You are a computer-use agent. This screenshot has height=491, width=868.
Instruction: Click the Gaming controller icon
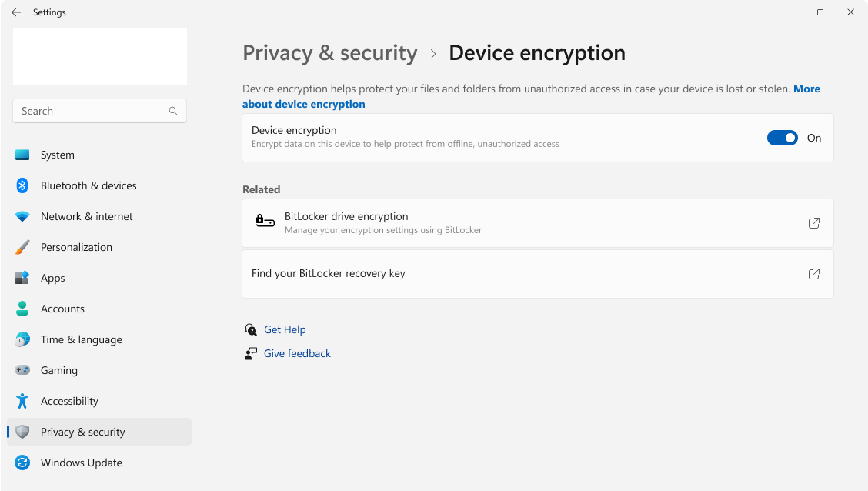pyautogui.click(x=22, y=369)
